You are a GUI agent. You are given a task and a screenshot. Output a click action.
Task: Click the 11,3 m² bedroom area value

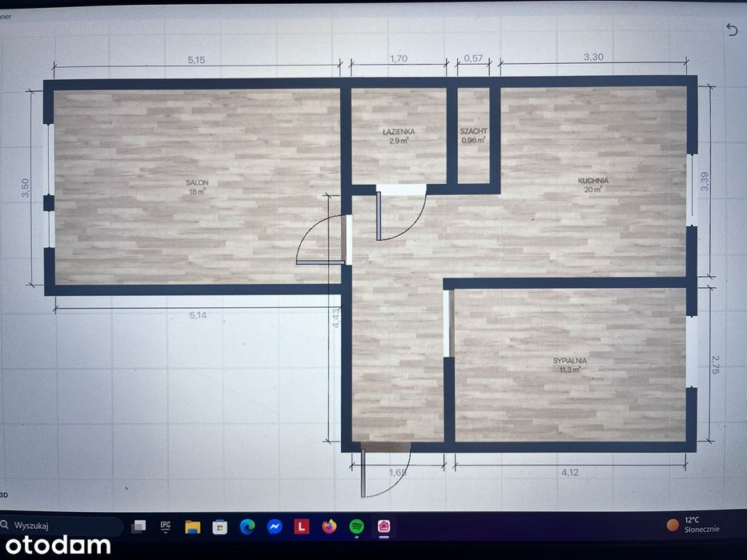tap(570, 370)
